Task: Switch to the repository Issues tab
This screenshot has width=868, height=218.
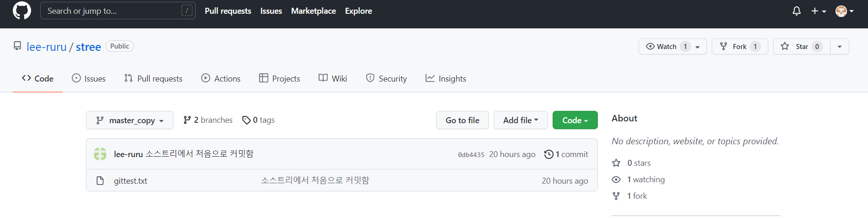Action: [89, 78]
